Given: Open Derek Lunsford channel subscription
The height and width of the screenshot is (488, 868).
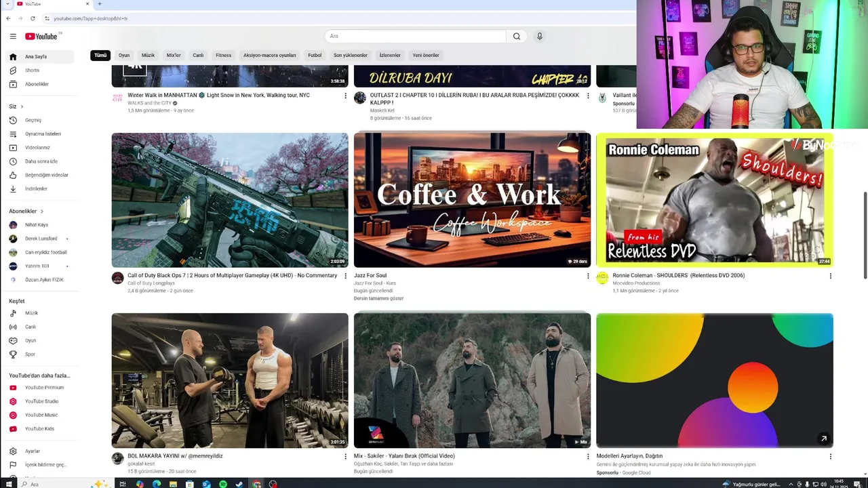Looking at the screenshot, I should [x=41, y=239].
